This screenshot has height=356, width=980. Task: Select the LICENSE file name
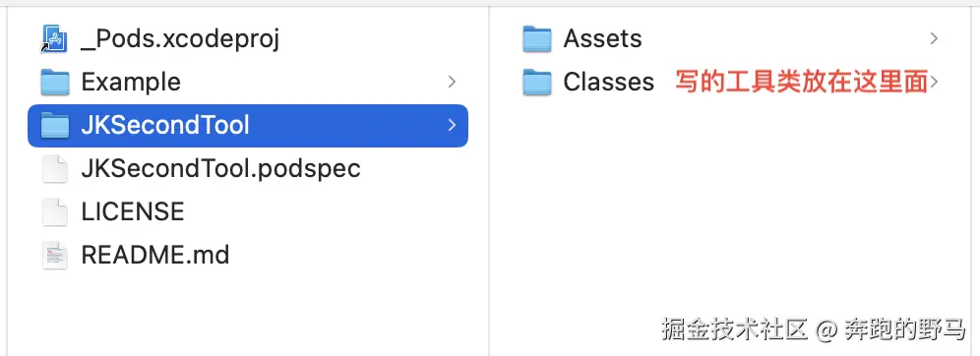pyautogui.click(x=133, y=211)
